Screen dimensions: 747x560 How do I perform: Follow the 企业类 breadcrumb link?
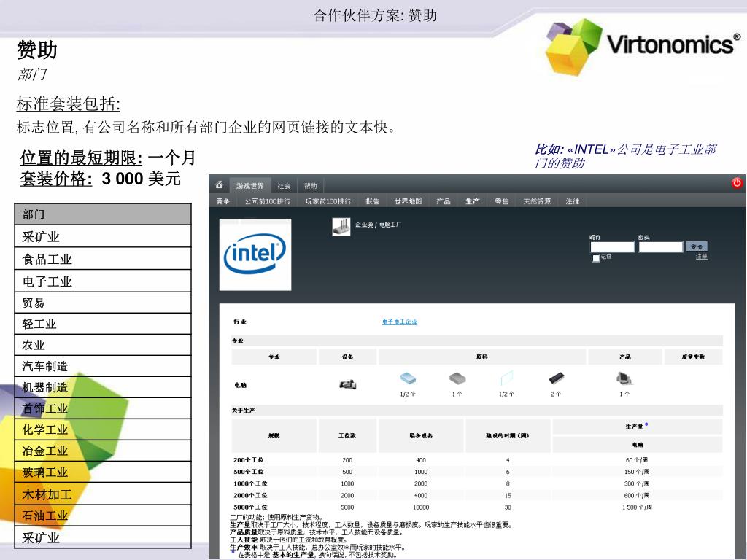[364, 225]
